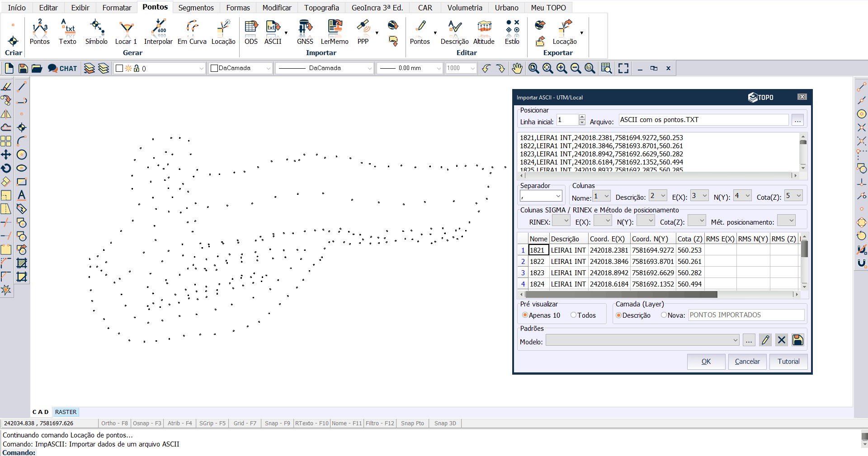Viewport: 868px width, 456px height.
Task: Open the Tutorial button
Action: [x=788, y=362]
